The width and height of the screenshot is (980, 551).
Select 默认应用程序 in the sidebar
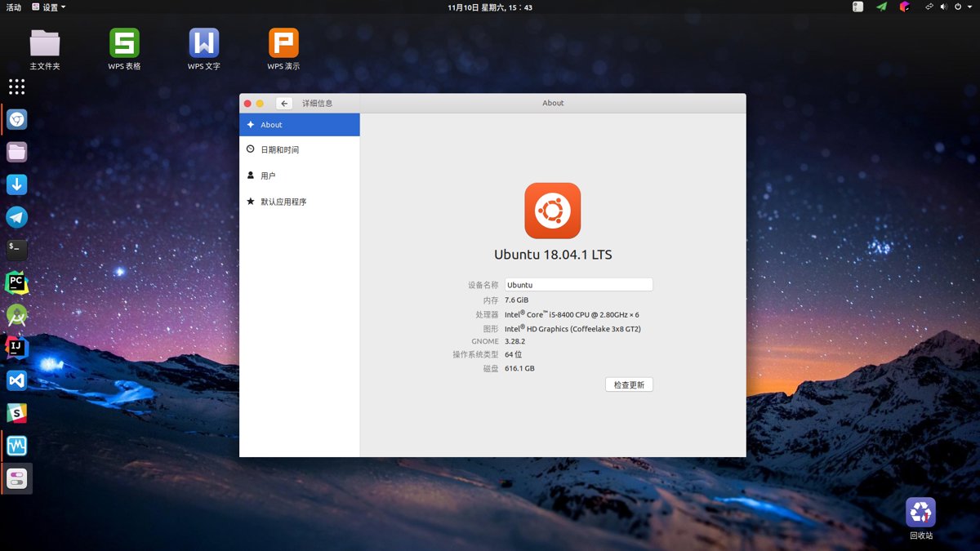tap(300, 202)
